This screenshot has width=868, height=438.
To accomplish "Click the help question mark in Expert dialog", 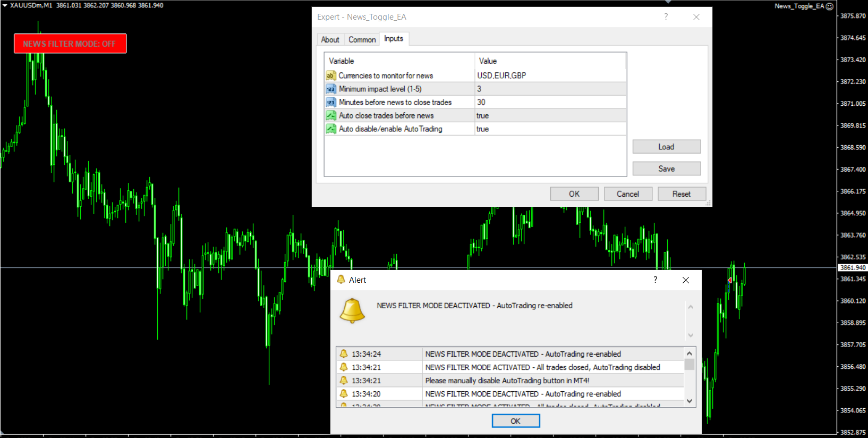I will point(666,17).
